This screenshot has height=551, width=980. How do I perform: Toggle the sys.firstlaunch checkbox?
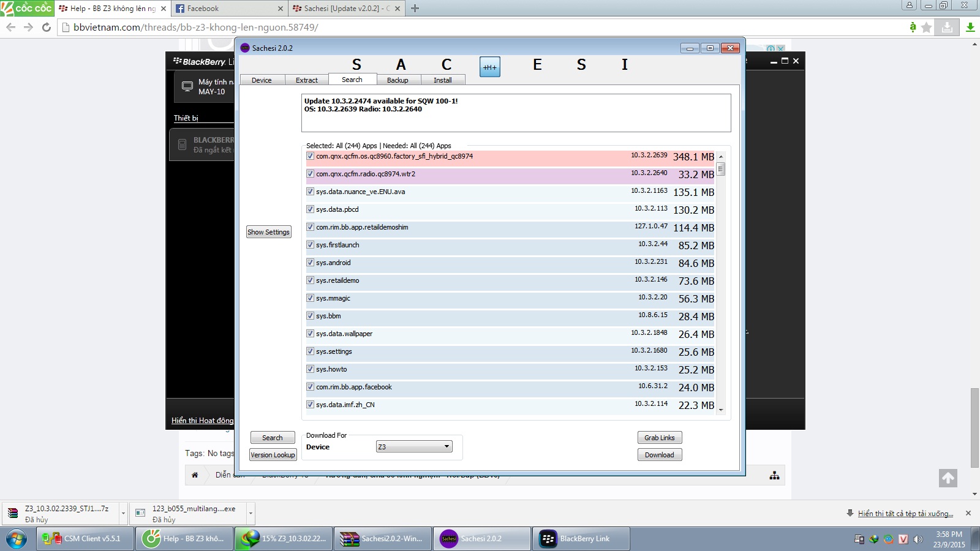(x=310, y=245)
